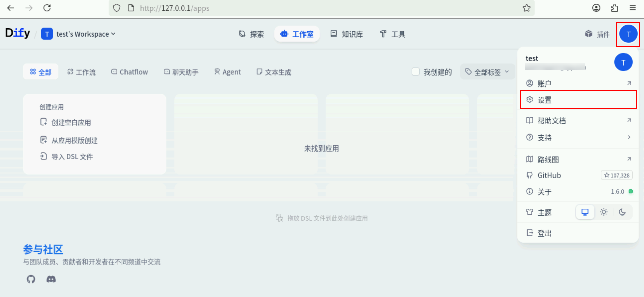
Task: Click 创建空白应用 to create a blank app
Action: pyautogui.click(x=71, y=122)
